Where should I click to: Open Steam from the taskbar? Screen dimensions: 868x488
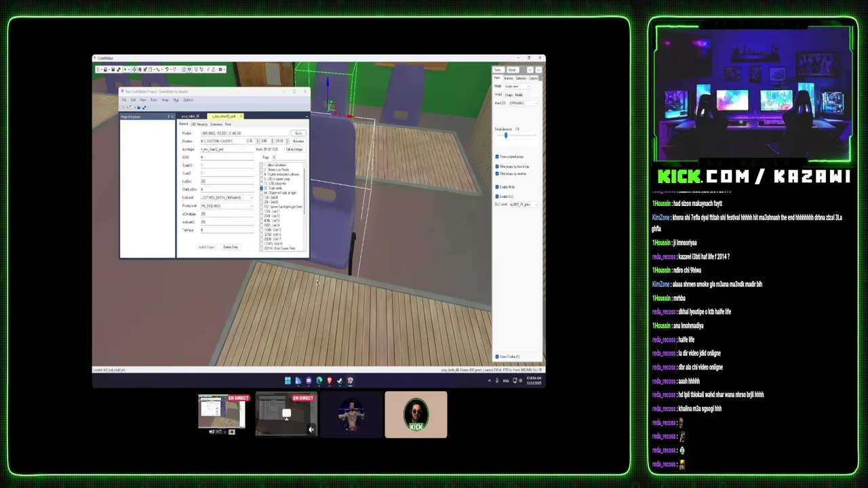[x=340, y=381]
